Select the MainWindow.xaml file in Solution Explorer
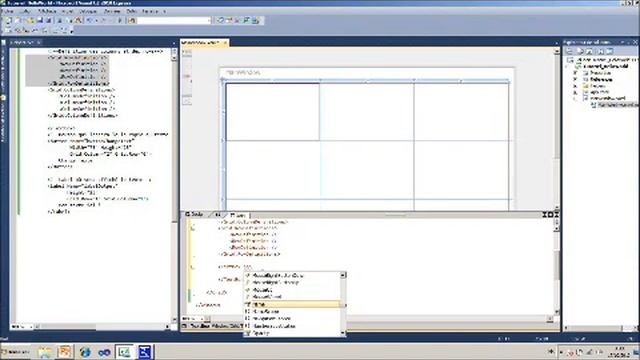This screenshot has height=360, width=640. (604, 98)
